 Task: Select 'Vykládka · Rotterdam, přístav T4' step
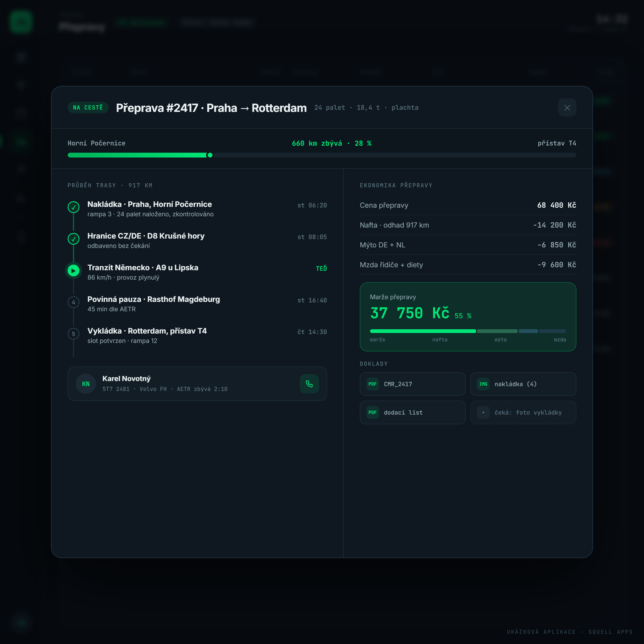[x=197, y=336]
